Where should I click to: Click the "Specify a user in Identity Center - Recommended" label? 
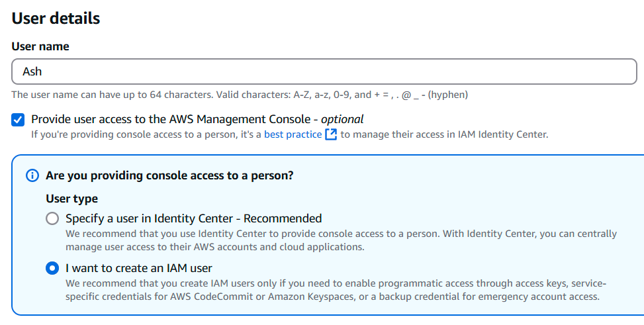193,218
